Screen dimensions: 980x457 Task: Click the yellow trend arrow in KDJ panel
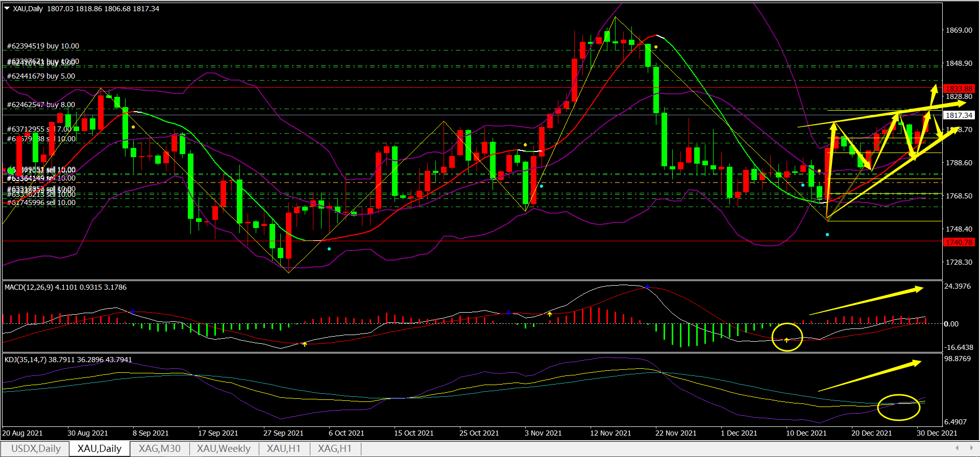870,376
